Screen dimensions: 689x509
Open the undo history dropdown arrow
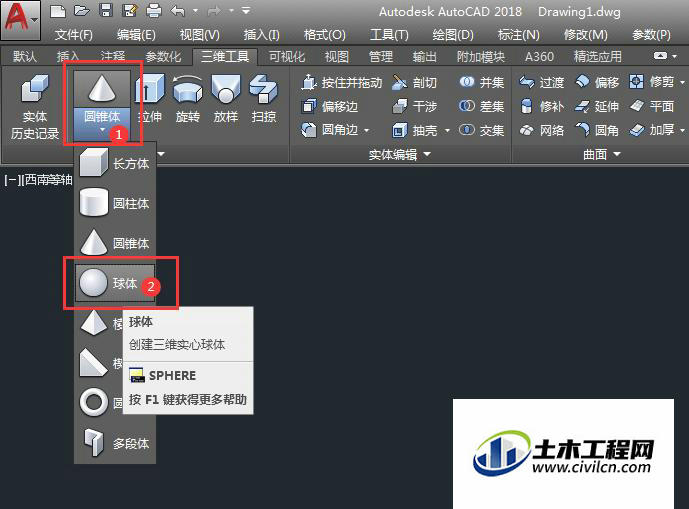tap(195, 11)
